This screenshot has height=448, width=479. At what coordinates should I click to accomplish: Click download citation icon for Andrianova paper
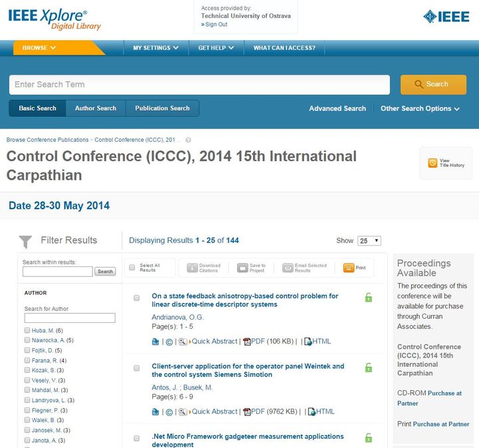tap(156, 341)
